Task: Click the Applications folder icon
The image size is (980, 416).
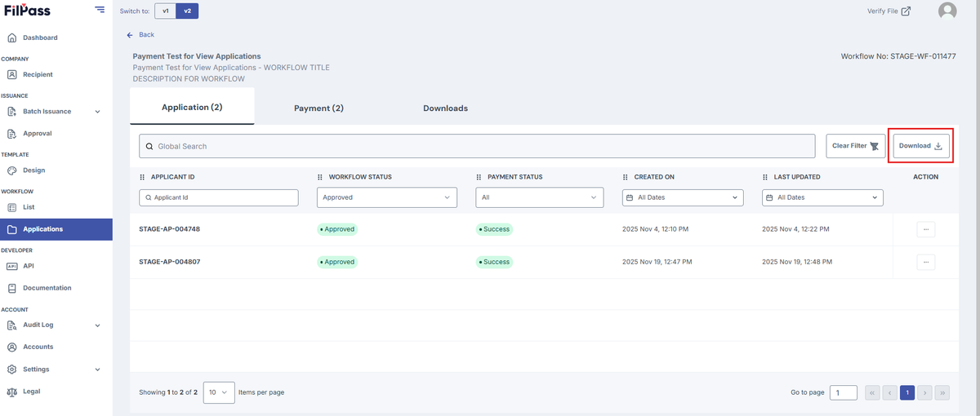Action: tap(11, 229)
